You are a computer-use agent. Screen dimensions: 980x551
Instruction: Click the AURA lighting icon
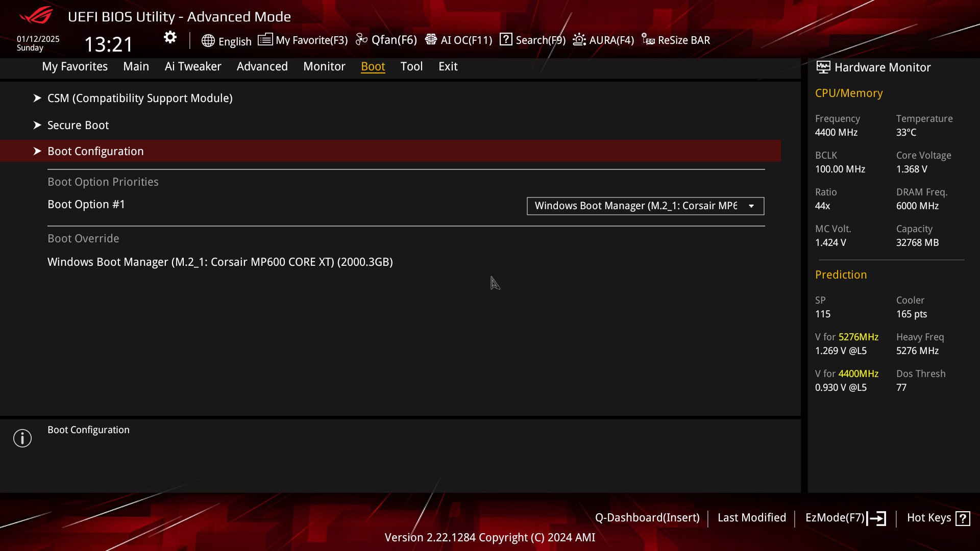(579, 40)
